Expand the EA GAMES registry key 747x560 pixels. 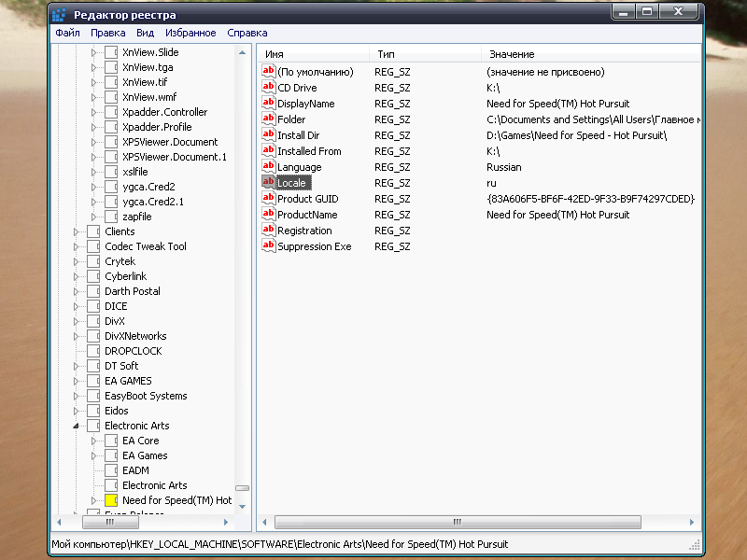pyautogui.click(x=76, y=381)
